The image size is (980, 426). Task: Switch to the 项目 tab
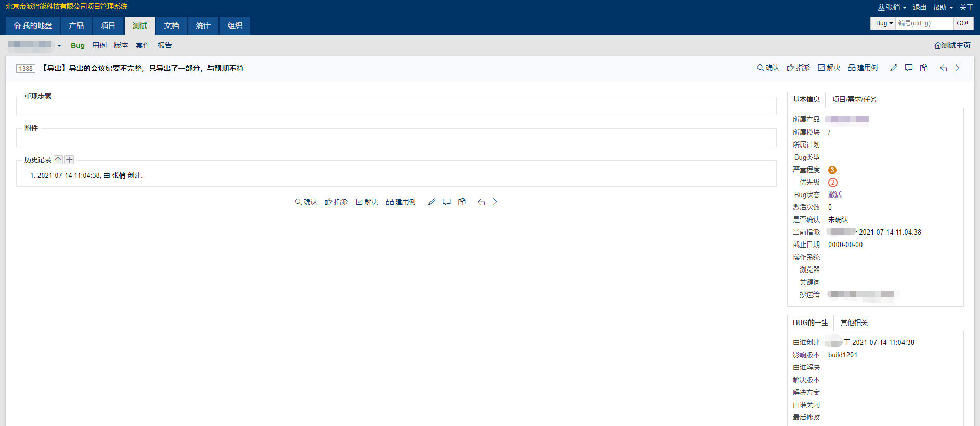[x=108, y=25]
